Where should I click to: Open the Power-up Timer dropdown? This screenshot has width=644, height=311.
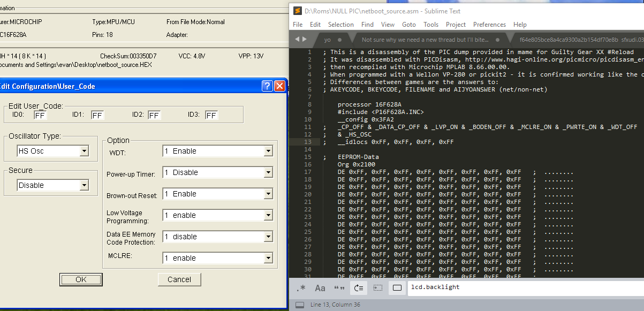point(268,173)
